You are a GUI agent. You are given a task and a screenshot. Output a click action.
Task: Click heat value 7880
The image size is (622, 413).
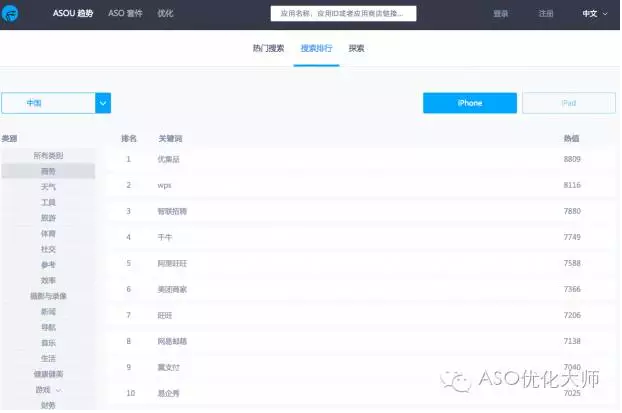[x=572, y=211]
